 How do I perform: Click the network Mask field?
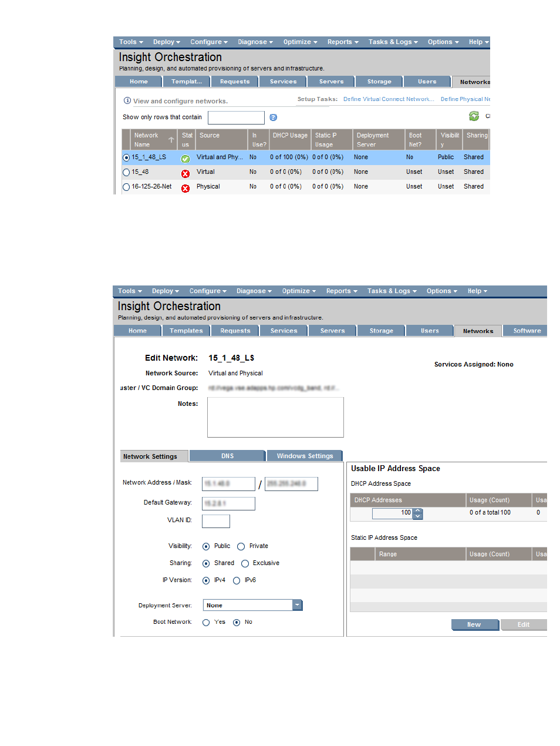pyautogui.click(x=292, y=484)
